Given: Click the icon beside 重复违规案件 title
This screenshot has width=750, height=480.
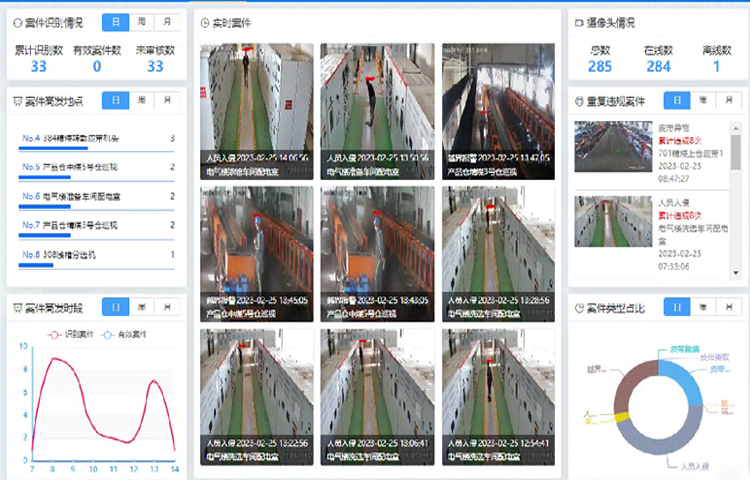Looking at the screenshot, I should point(579,101).
